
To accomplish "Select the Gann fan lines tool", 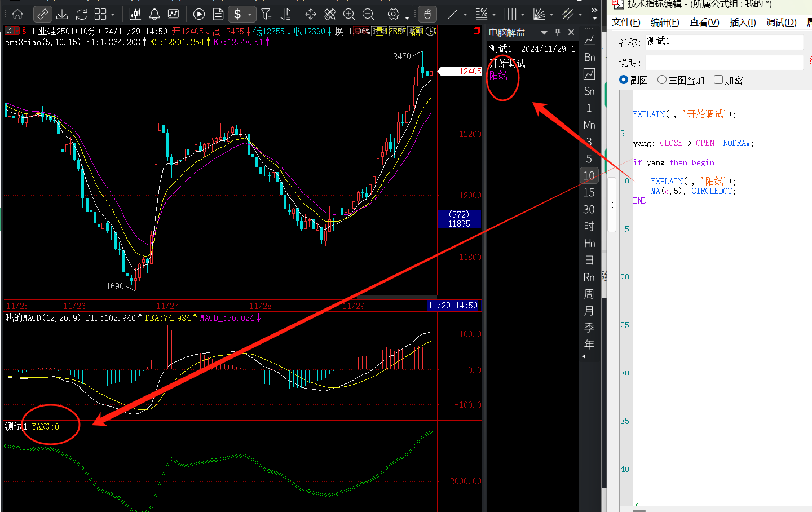I will click(x=540, y=14).
